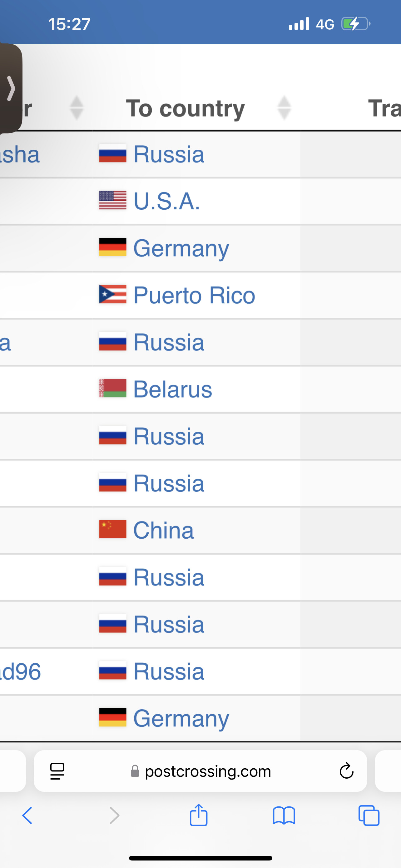Sort by the To country column arrows

click(x=284, y=108)
